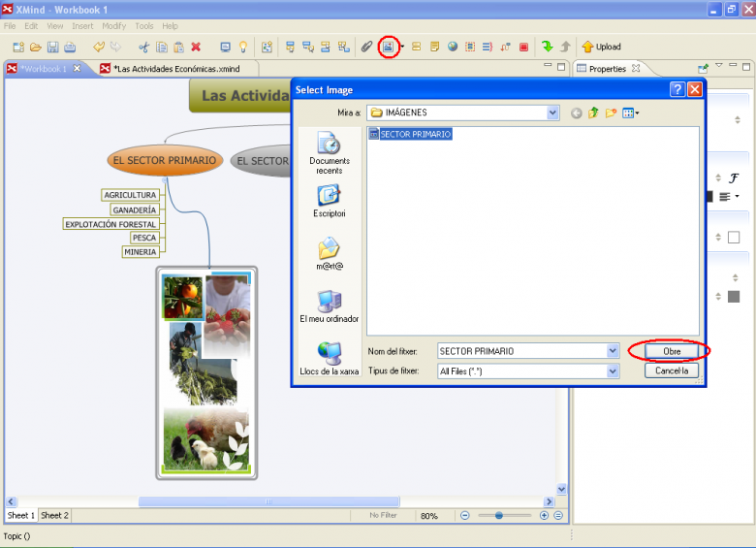Open Documents recents in places bar
Viewport: 756px width, 548px height.
tap(330, 152)
